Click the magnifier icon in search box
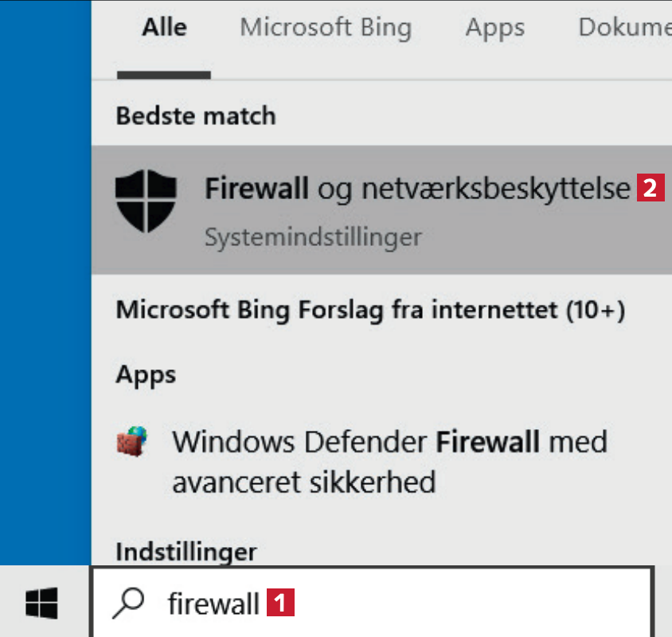This screenshot has height=637, width=672. click(128, 604)
